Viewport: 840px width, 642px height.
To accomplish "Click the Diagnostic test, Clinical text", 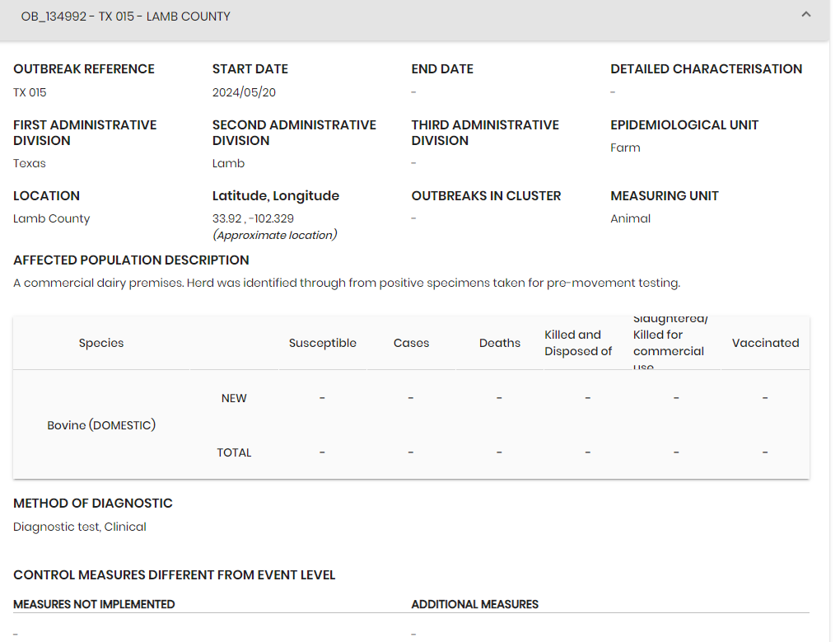I will [x=80, y=527].
